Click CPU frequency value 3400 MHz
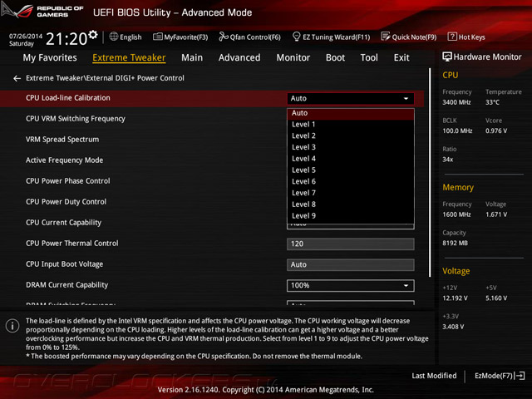The width and height of the screenshot is (532, 399). (456, 102)
